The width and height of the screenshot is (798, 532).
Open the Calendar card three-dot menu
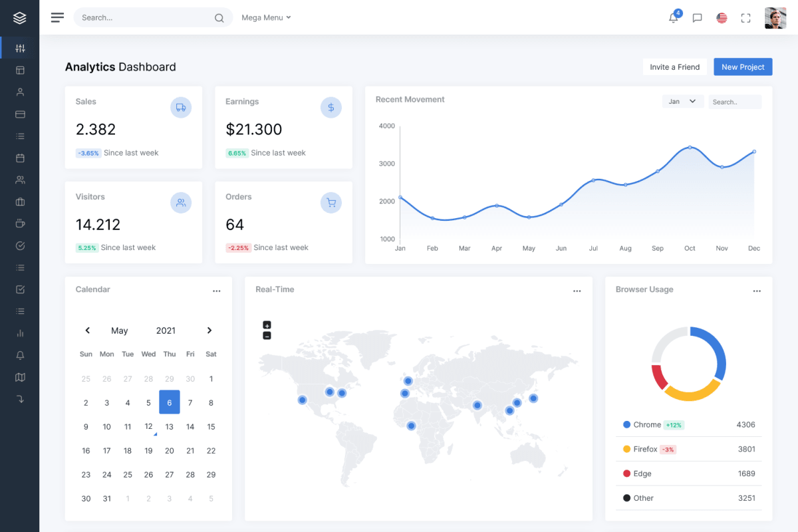pos(216,291)
